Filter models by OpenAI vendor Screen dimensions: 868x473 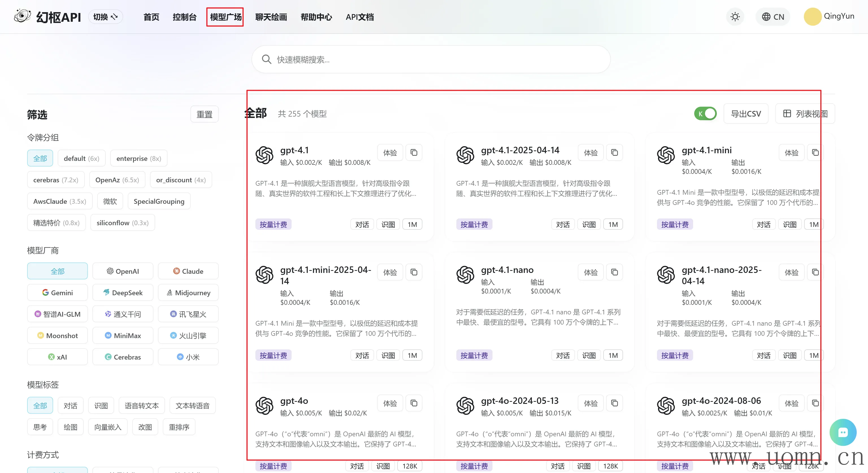pyautogui.click(x=123, y=271)
